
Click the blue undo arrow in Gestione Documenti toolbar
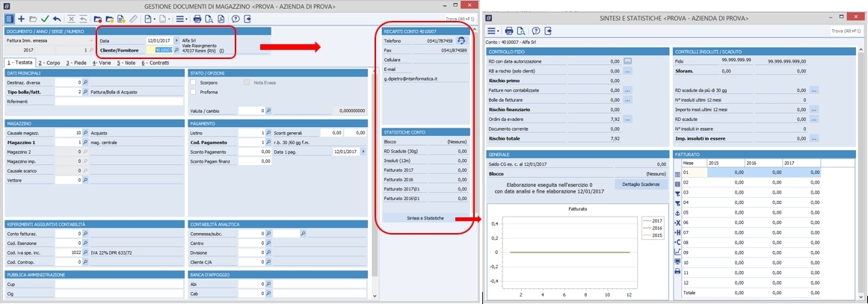click(57, 19)
